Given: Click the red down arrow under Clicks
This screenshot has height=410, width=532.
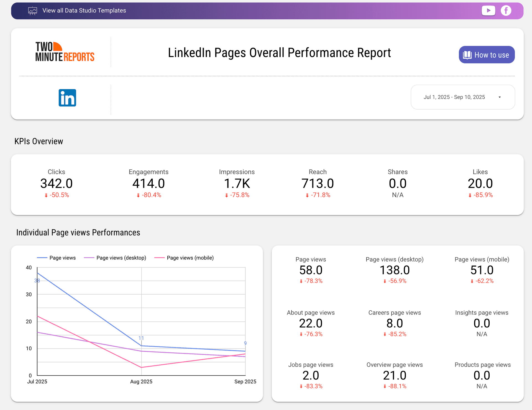Looking at the screenshot, I should 46,195.
